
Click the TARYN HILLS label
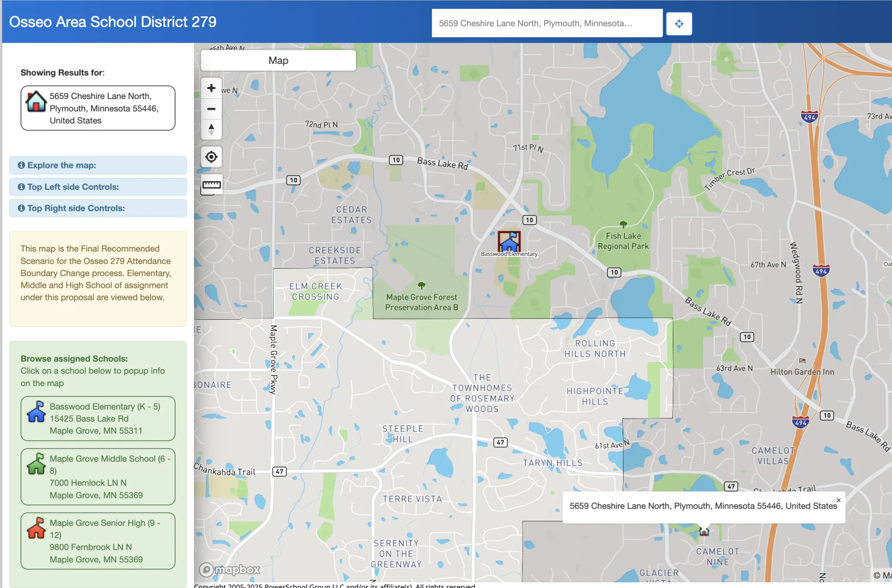552,463
